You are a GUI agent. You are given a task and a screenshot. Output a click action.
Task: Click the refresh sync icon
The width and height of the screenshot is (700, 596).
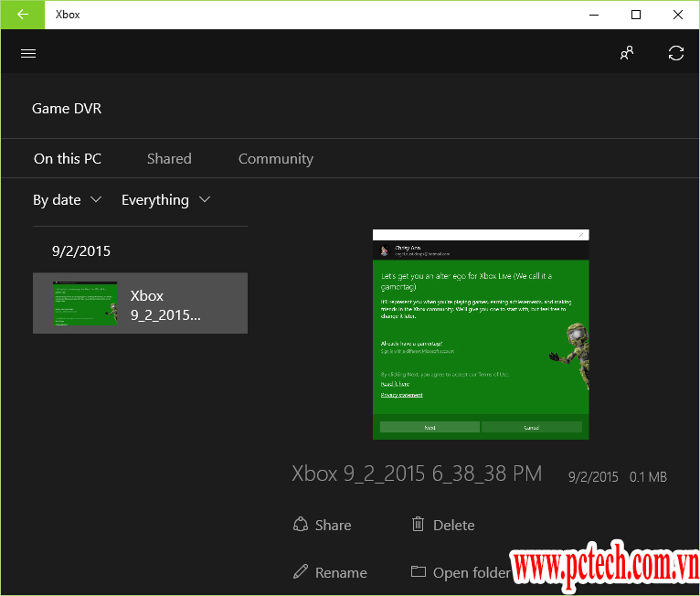[x=676, y=53]
